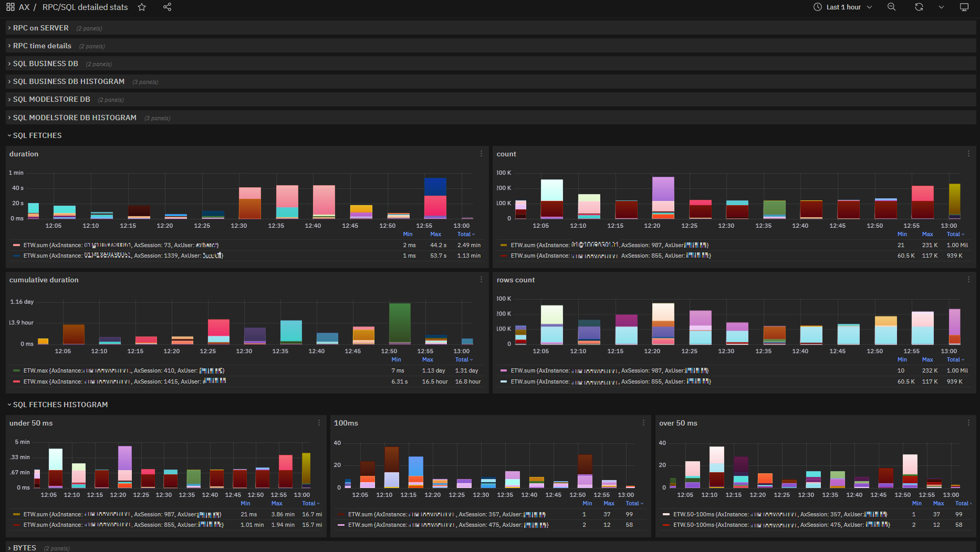Click the 12:20 purple bar in count chart
This screenshot has width=980, height=552.
tap(663, 189)
